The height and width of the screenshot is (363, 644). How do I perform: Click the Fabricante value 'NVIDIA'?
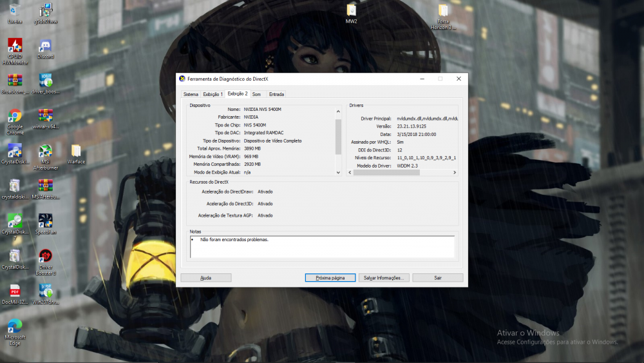pyautogui.click(x=251, y=117)
